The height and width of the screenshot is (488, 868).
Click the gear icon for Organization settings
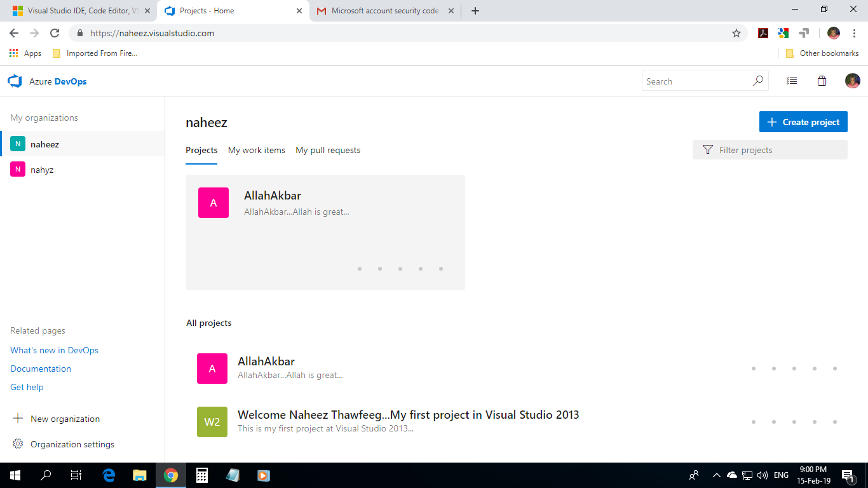(18, 444)
